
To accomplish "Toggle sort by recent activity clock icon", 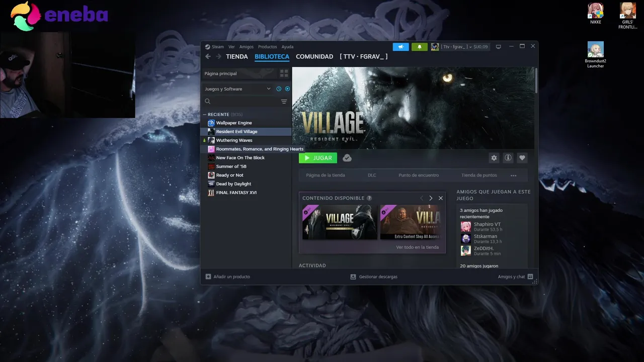I will pos(279,89).
